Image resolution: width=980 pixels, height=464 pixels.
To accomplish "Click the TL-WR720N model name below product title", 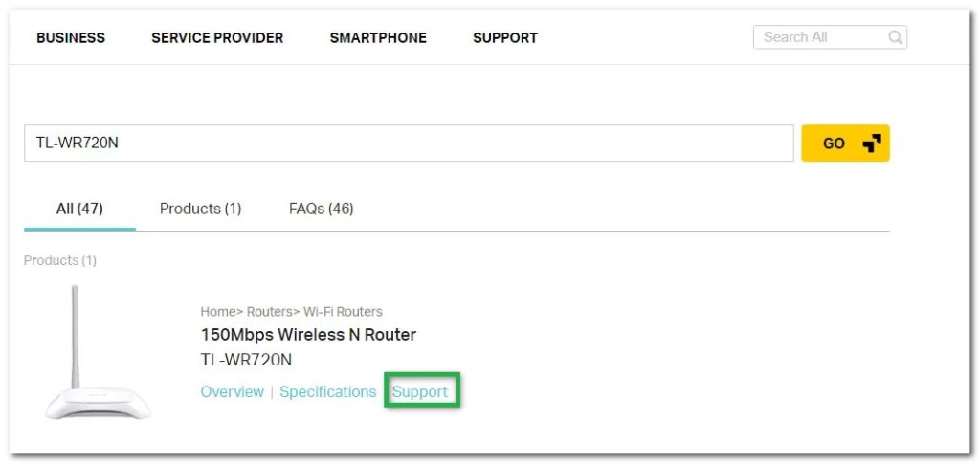I will [246, 360].
